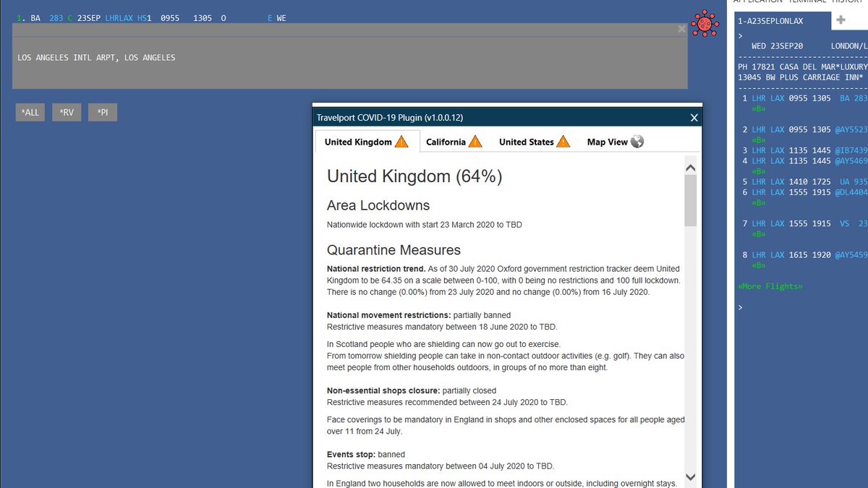This screenshot has width=868, height=488.
Task: Click the 'Non-essential shops closure:' label
Action: click(383, 390)
